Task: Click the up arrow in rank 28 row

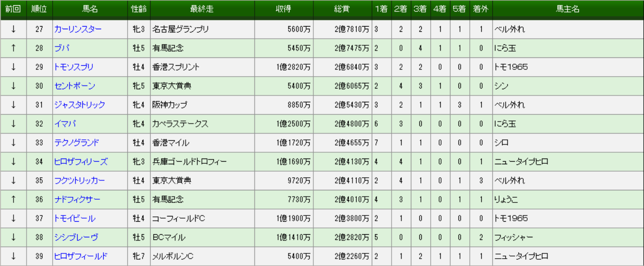Action: [x=13, y=48]
